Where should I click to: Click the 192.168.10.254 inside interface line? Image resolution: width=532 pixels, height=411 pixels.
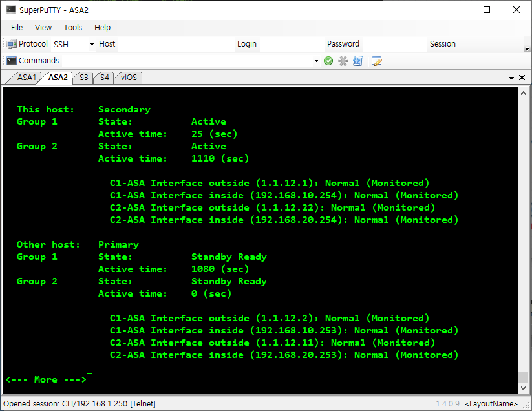[x=284, y=195]
